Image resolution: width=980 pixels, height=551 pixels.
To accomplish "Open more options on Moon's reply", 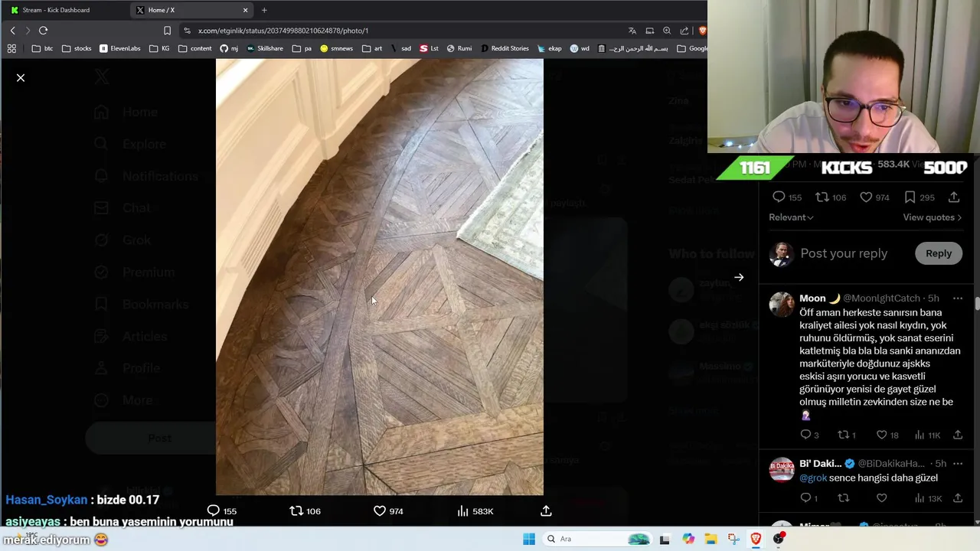I will [957, 298].
